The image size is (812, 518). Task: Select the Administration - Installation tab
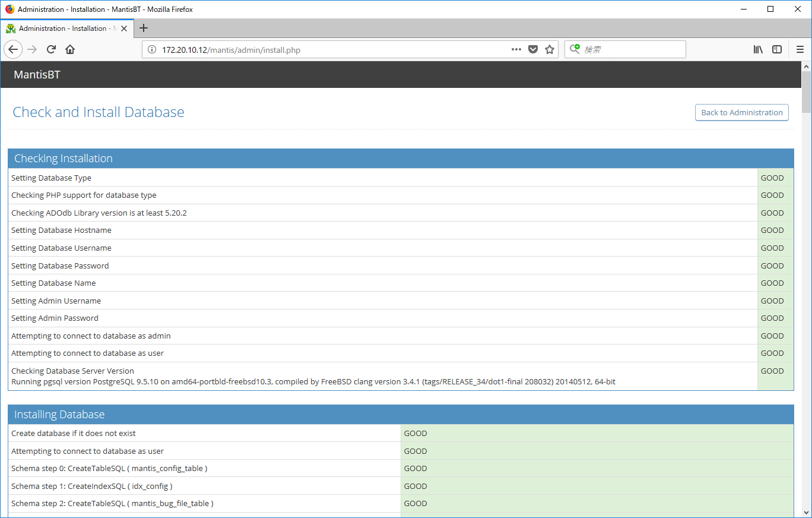[67, 28]
